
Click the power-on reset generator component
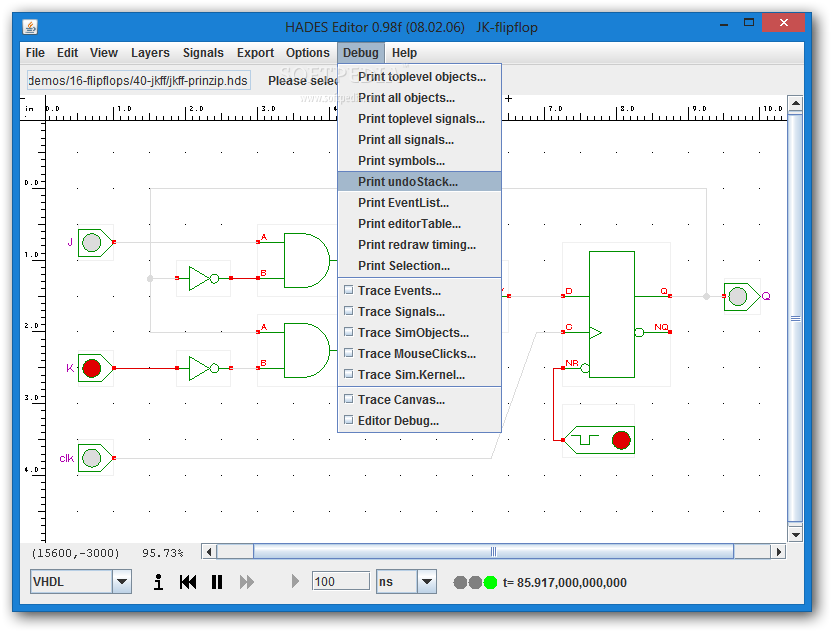(599, 440)
